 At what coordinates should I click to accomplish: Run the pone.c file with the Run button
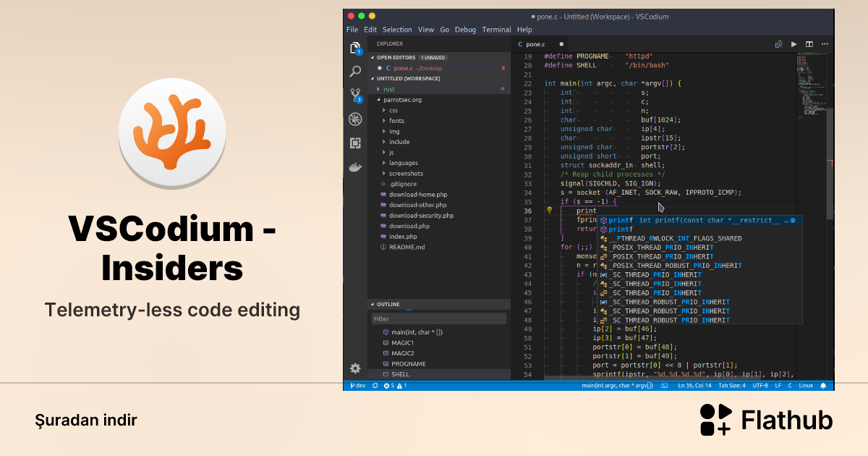click(x=793, y=44)
